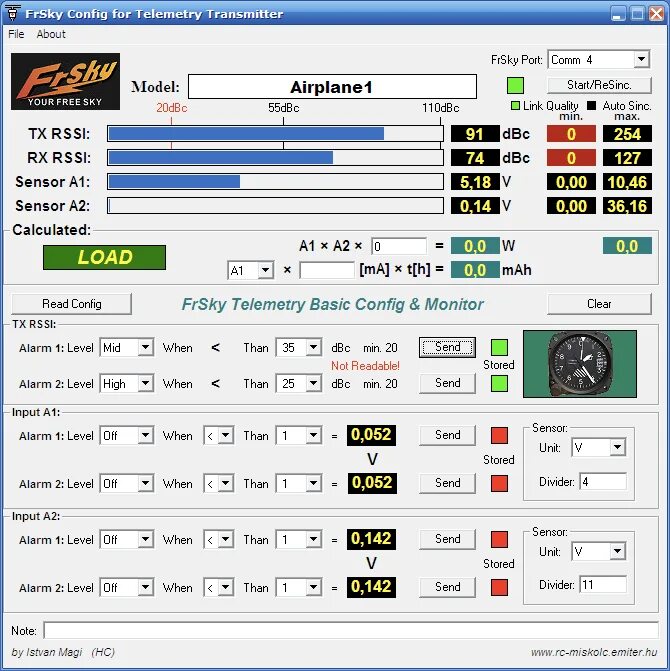
Task: Click the TX RSSI progress bar
Action: point(276,134)
